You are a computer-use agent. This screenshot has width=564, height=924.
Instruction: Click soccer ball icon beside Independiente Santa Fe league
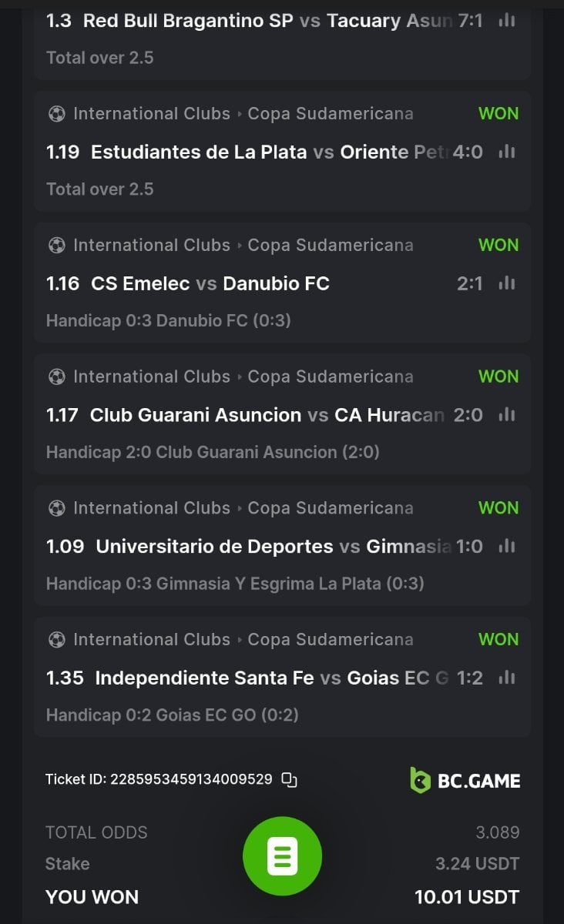[56, 640]
